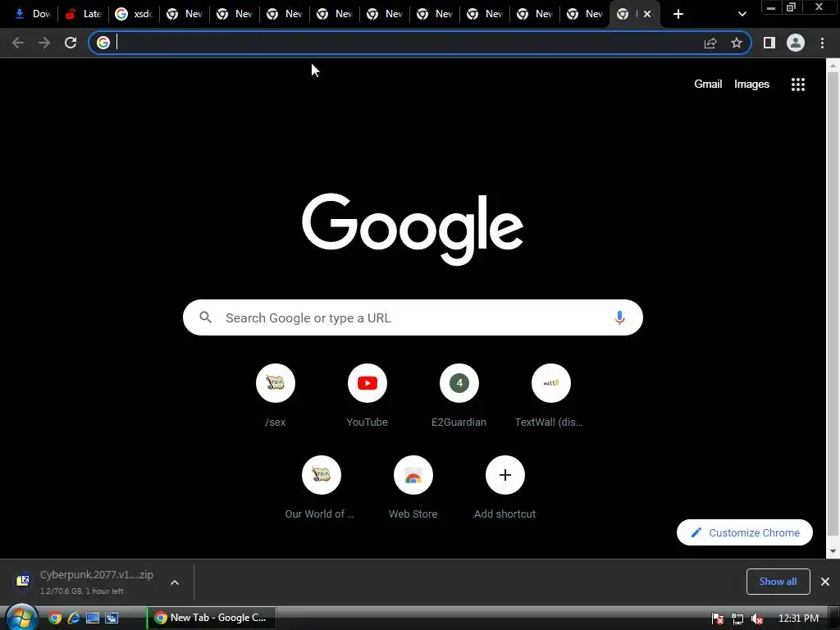Click the muted volume tray icon

point(756,619)
